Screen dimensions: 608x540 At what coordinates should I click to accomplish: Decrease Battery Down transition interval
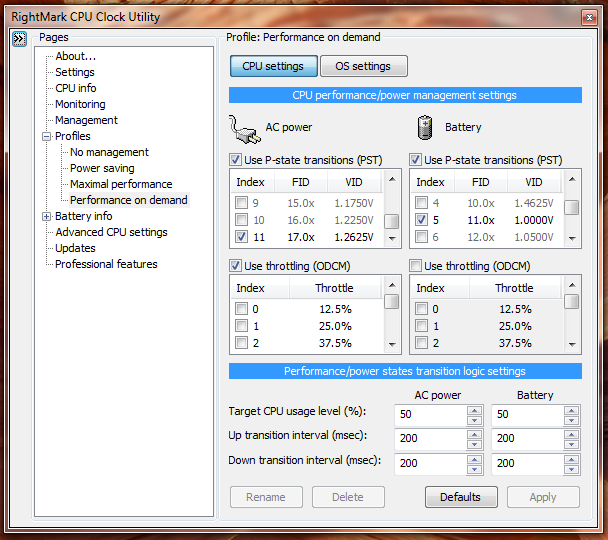point(572,469)
